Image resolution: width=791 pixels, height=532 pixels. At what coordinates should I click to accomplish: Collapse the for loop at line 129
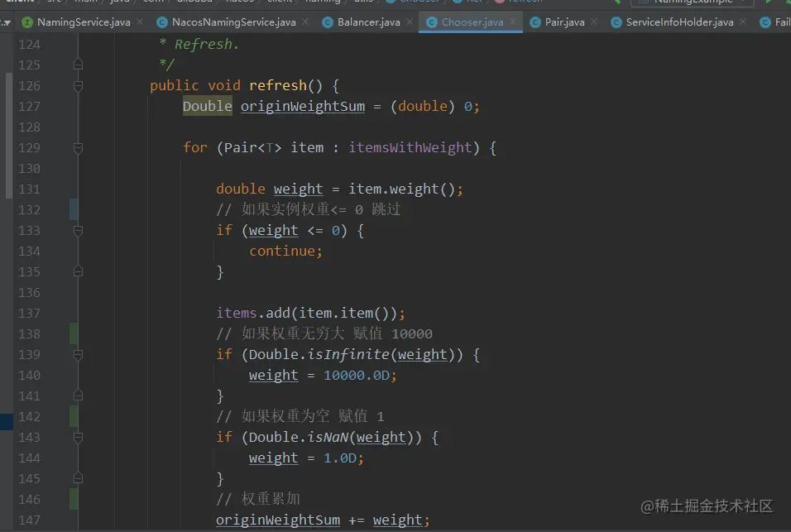point(78,148)
